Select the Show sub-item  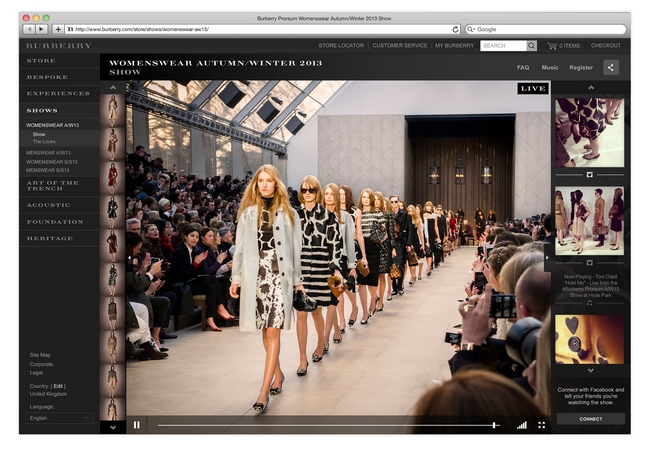pyautogui.click(x=39, y=134)
